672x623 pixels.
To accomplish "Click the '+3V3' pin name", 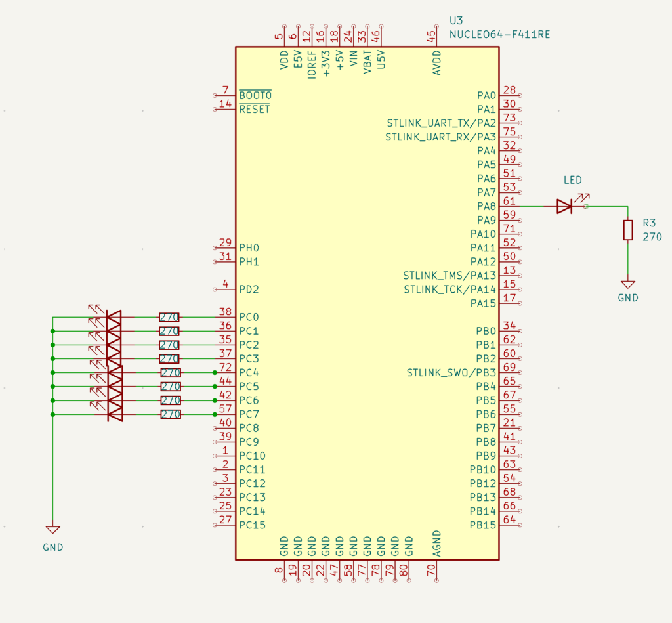I will tap(325, 64).
